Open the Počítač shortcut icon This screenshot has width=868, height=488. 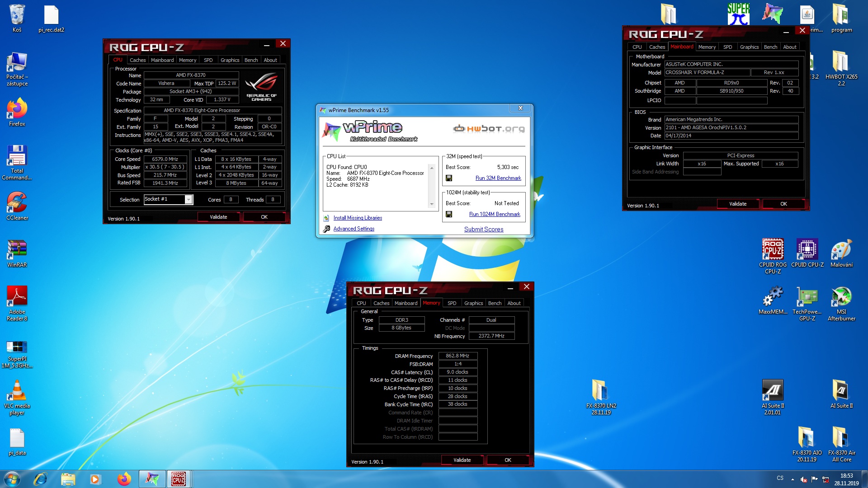(17, 69)
